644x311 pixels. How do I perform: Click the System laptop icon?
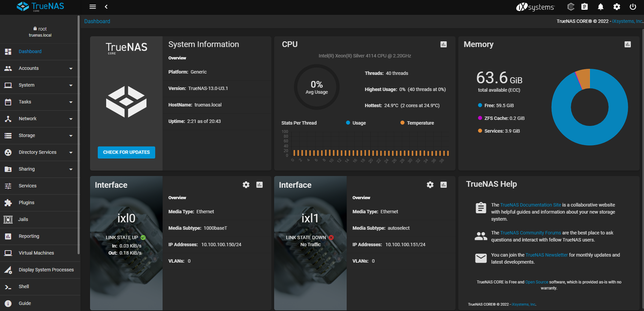8,85
